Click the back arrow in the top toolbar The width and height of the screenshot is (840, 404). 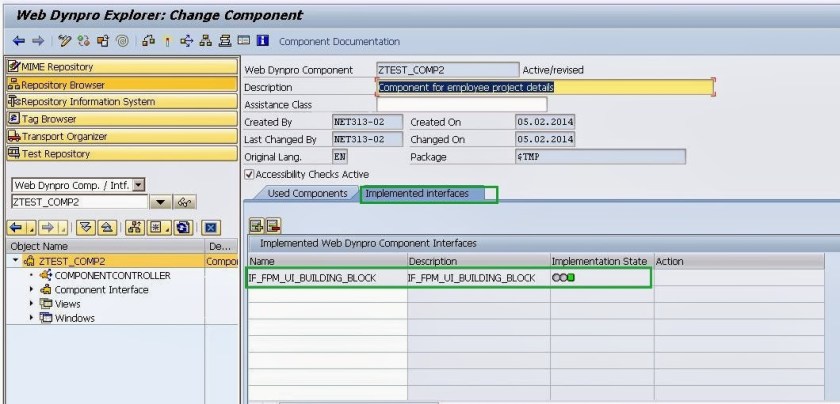click(x=20, y=41)
